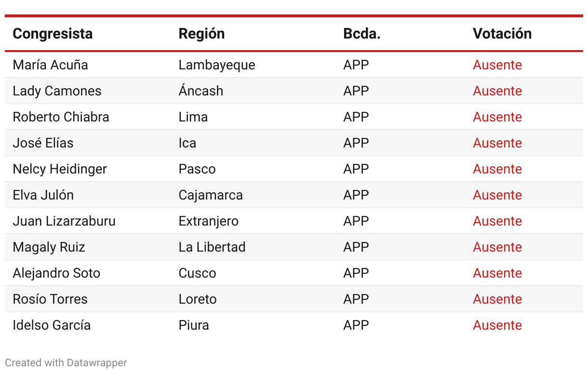Click the APP cell in Piura row
Image resolution: width=588 pixels, height=374 pixels.
point(356,325)
